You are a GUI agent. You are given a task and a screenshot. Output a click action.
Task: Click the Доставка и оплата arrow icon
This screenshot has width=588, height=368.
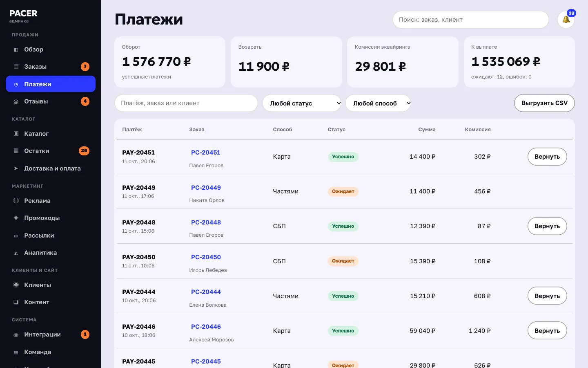tap(16, 168)
